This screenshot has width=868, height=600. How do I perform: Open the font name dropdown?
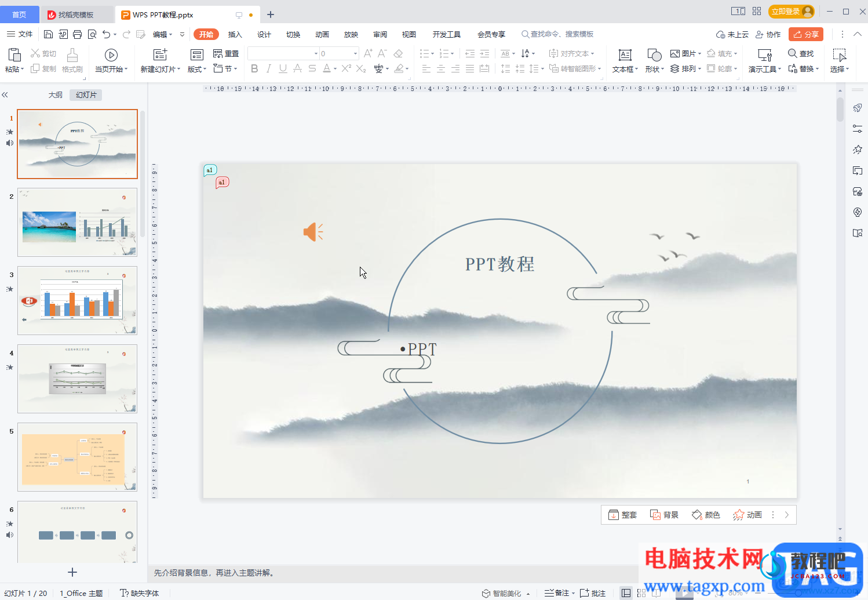click(x=316, y=53)
